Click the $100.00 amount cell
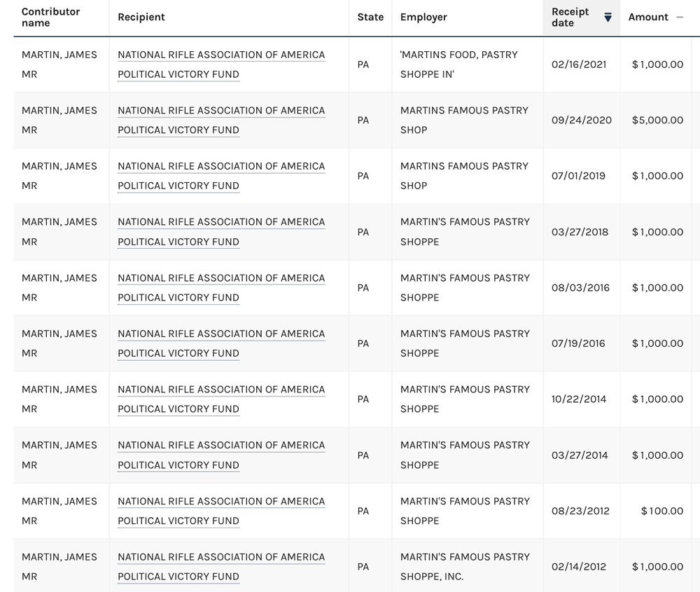 click(x=661, y=511)
